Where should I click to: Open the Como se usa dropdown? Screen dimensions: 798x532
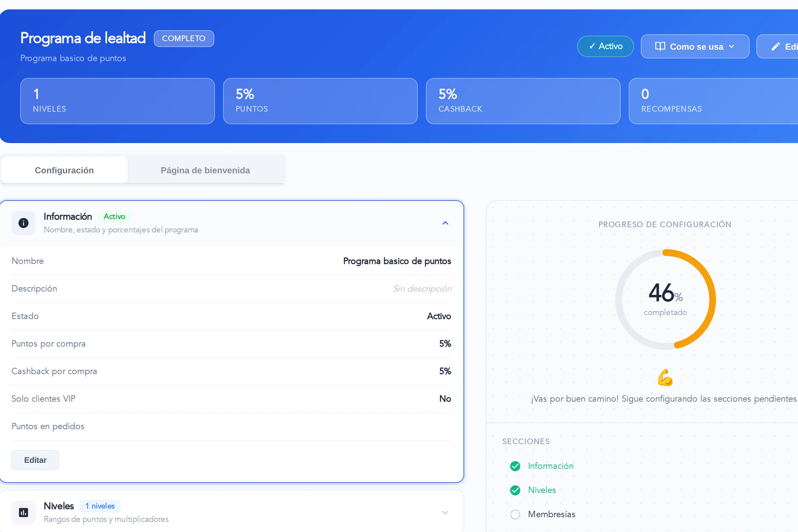click(x=695, y=46)
